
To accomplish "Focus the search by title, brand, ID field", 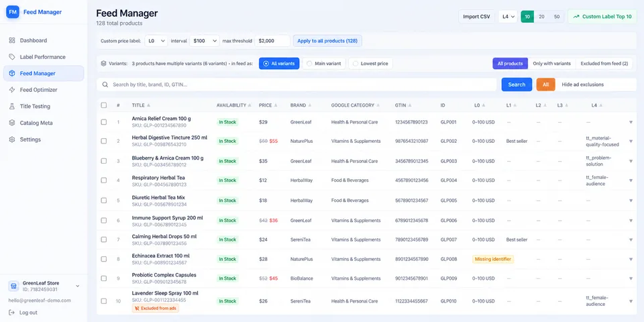I will coord(297,85).
